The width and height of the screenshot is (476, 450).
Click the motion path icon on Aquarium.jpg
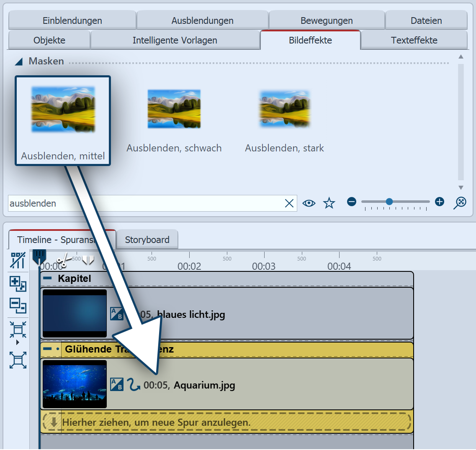134,385
